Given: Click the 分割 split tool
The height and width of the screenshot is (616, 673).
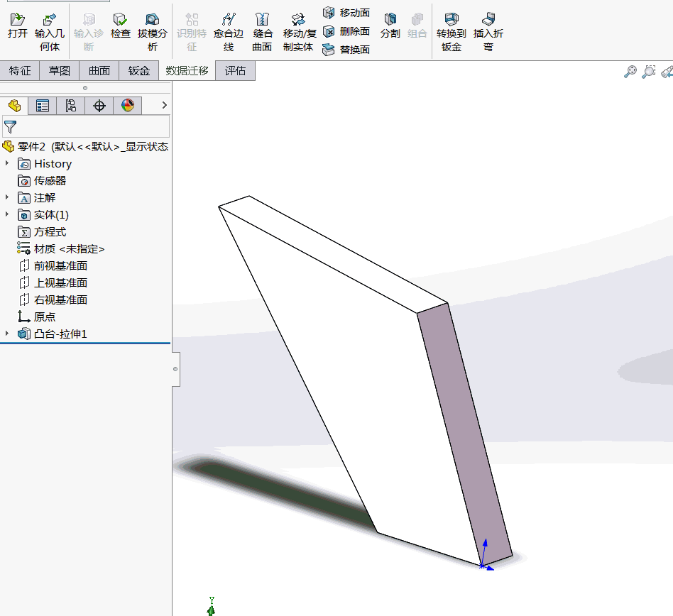Looking at the screenshot, I should coord(390,26).
